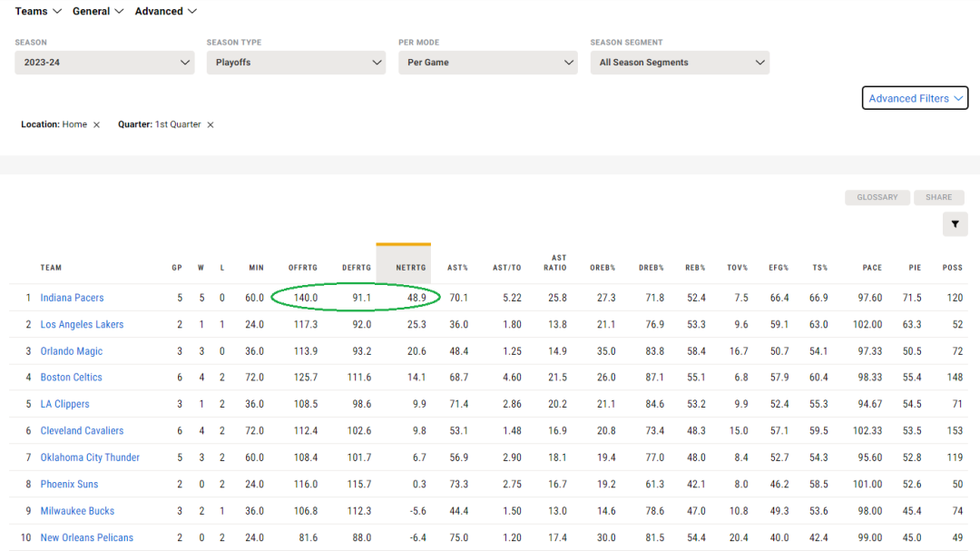Select Boston Celtics OFFRTG value 125.7
Viewport: 980px width, 551px height.
(x=306, y=378)
